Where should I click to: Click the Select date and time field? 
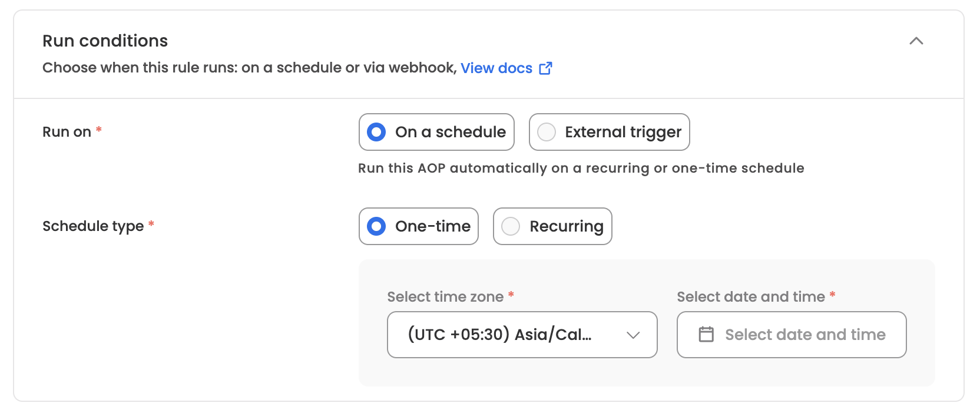pos(792,335)
